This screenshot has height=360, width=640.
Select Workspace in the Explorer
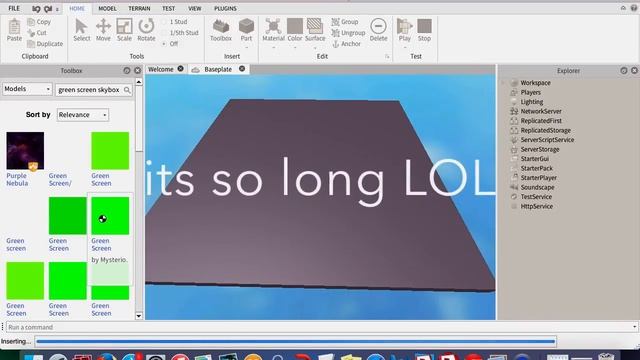tap(535, 83)
